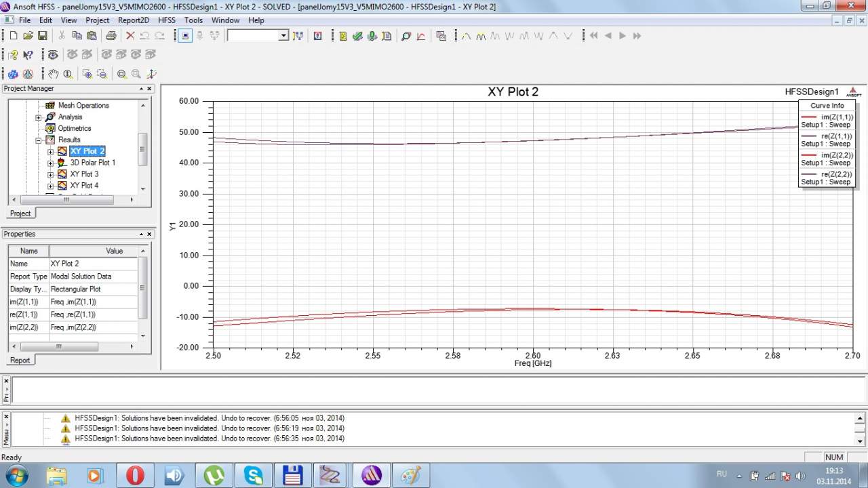
Task: Click the Open folder toolbar icon
Action: tap(28, 36)
